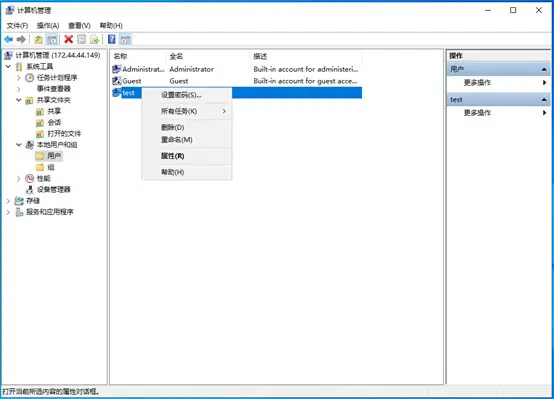Click the Computer Management title bar icon
The image size is (554, 399).
[10, 10]
